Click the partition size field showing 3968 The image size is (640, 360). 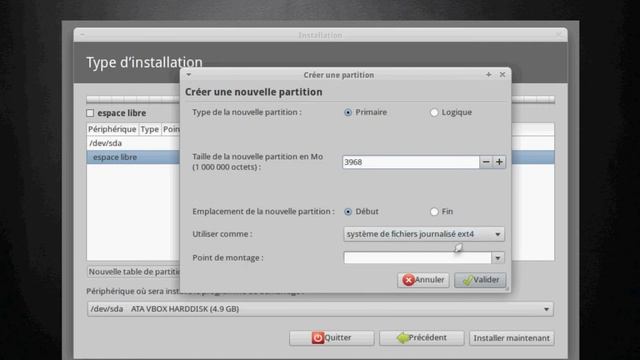pos(411,162)
